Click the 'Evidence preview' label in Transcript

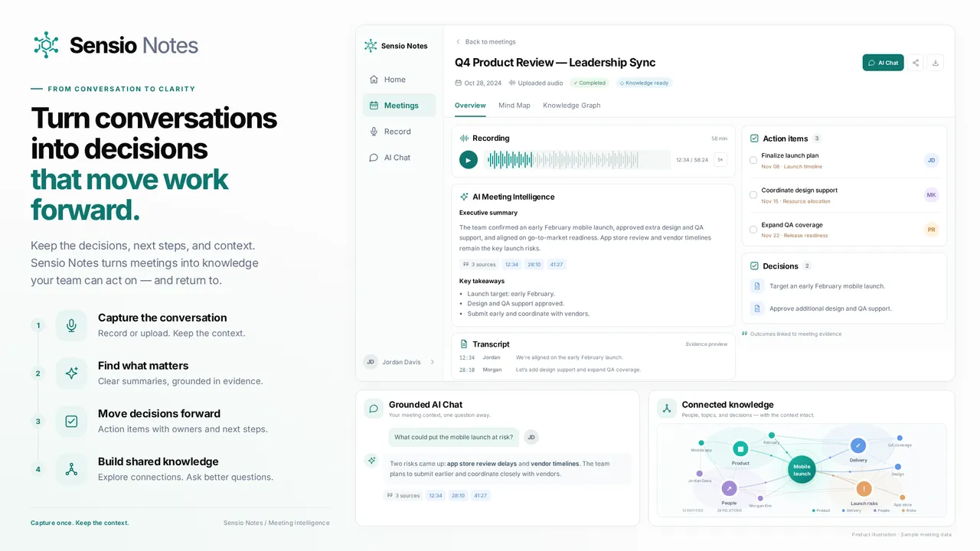tap(707, 344)
